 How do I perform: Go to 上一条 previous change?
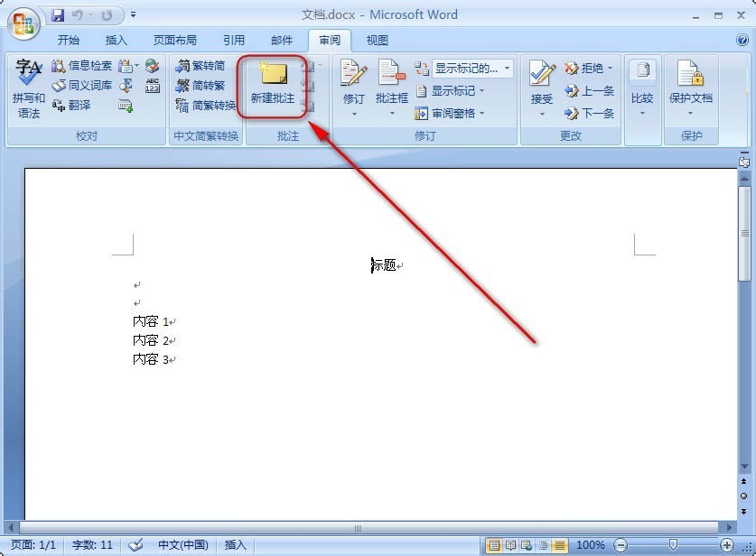pos(590,91)
